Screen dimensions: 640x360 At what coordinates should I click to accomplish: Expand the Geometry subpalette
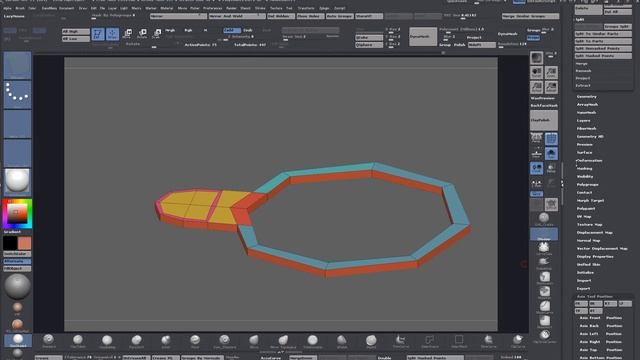(x=587, y=97)
